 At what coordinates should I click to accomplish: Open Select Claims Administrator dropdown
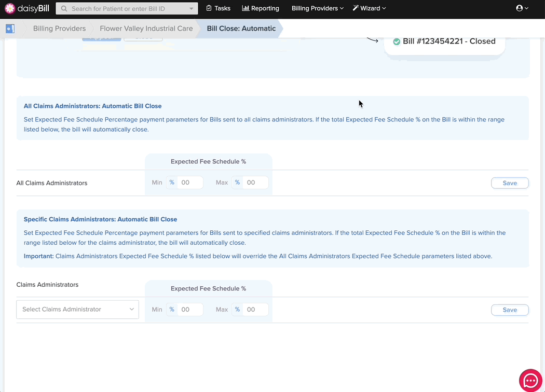(77, 310)
